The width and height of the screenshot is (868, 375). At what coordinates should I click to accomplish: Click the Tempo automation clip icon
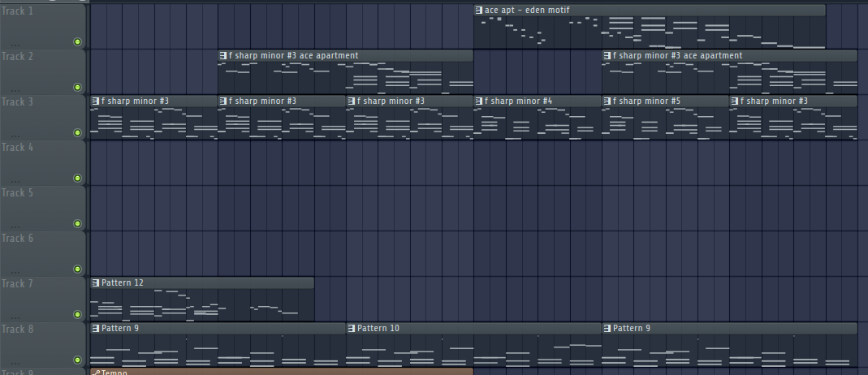(96, 373)
